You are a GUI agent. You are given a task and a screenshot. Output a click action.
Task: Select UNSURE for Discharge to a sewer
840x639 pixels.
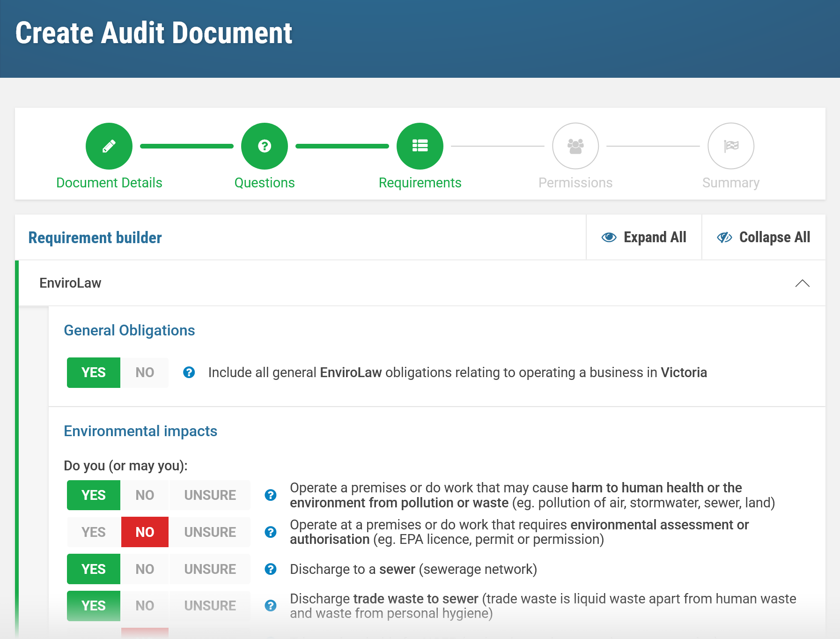[210, 569]
